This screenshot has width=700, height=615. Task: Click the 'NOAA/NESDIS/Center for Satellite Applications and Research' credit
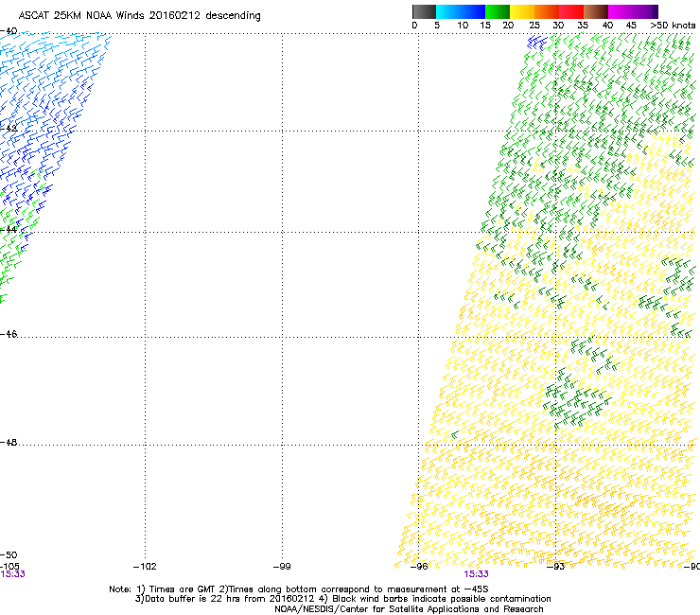coord(409,609)
